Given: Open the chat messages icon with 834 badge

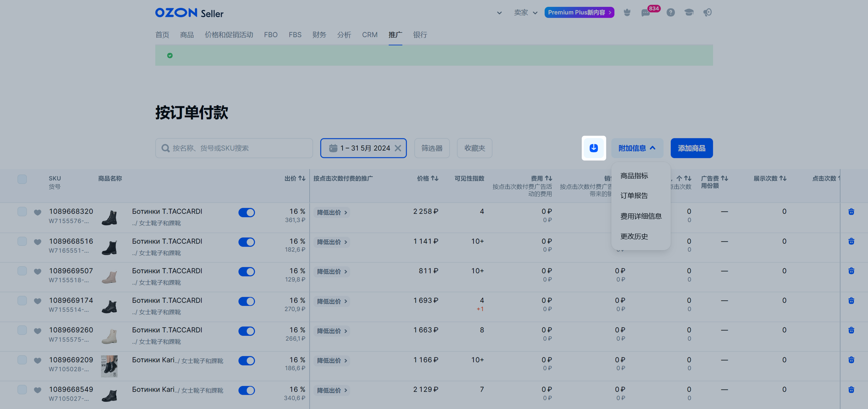Looking at the screenshot, I should point(646,13).
